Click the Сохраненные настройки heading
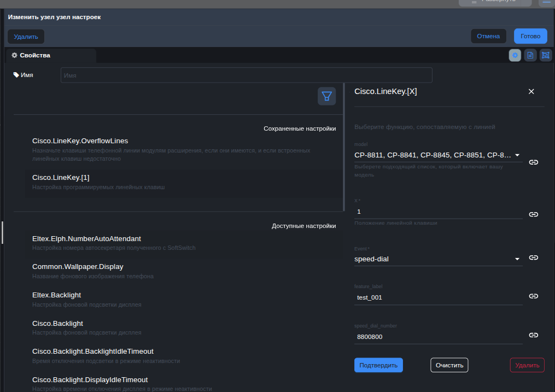Image resolution: width=555 pixels, height=392 pixels. click(300, 128)
